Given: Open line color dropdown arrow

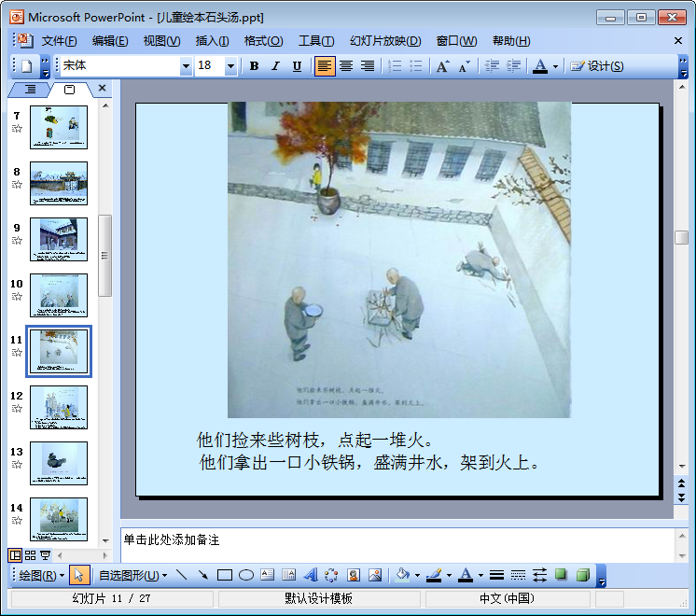Looking at the screenshot, I should point(449,576).
